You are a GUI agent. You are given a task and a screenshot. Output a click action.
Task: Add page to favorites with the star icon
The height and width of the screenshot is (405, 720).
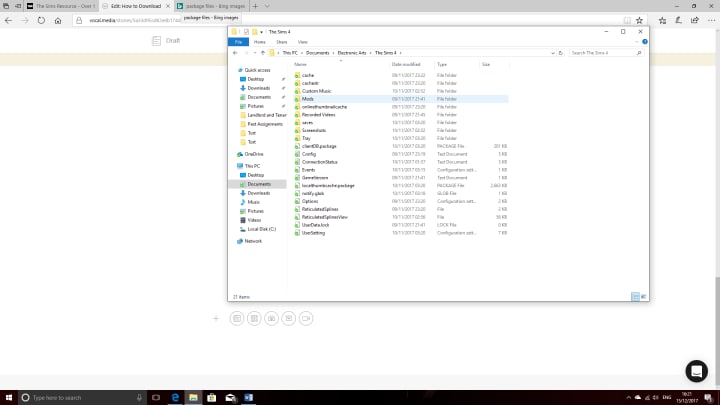click(x=639, y=21)
